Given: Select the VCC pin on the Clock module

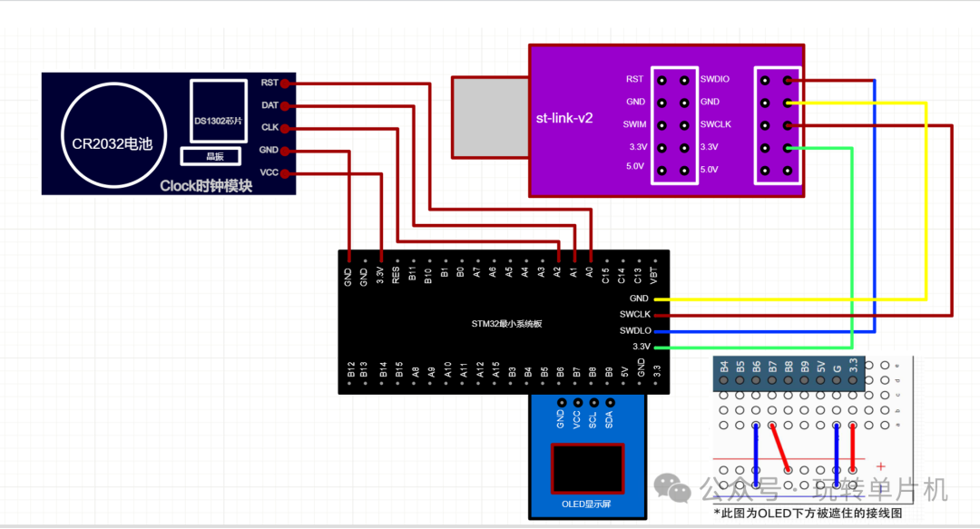Looking at the screenshot, I should coord(285,173).
